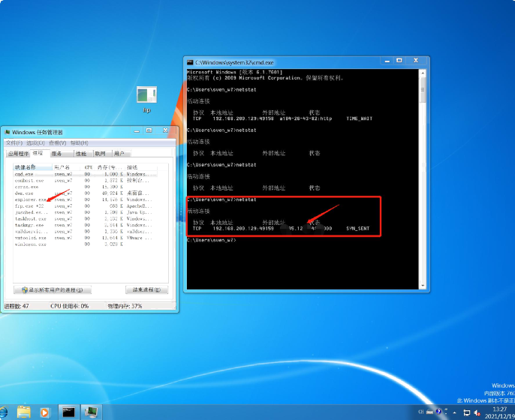Open the bp desktop shortcut icon
The width and height of the screenshot is (515, 420).
click(146, 96)
